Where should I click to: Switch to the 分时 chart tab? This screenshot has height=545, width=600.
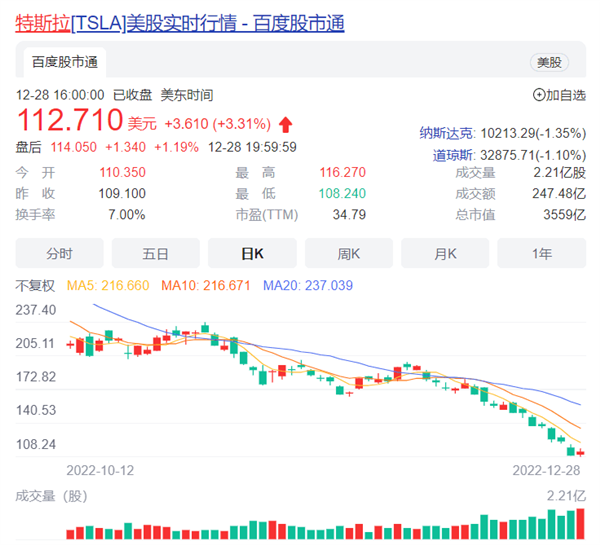pos(59,253)
